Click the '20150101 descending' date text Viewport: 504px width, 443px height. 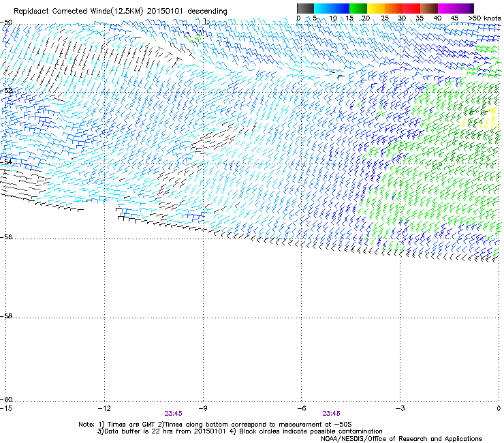pyautogui.click(x=187, y=12)
